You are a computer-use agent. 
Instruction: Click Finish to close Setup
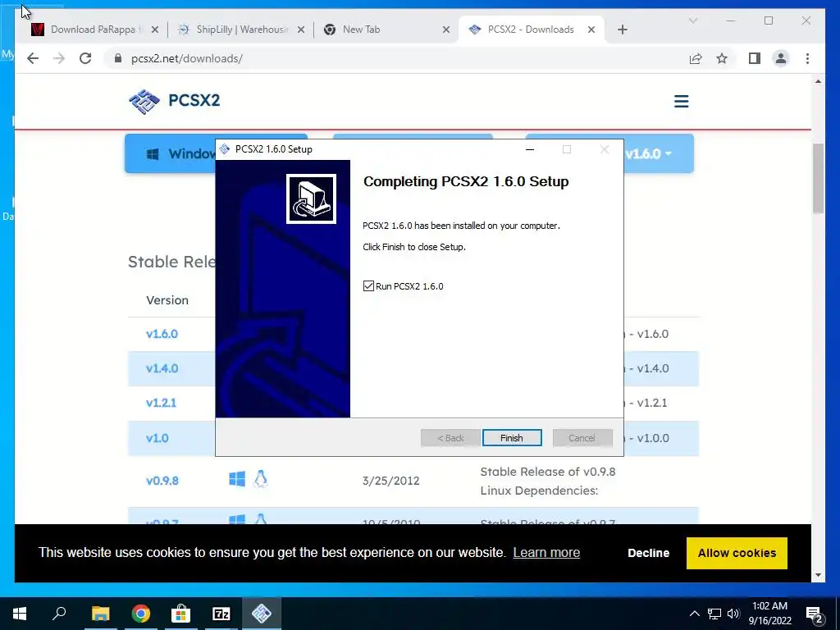512,438
